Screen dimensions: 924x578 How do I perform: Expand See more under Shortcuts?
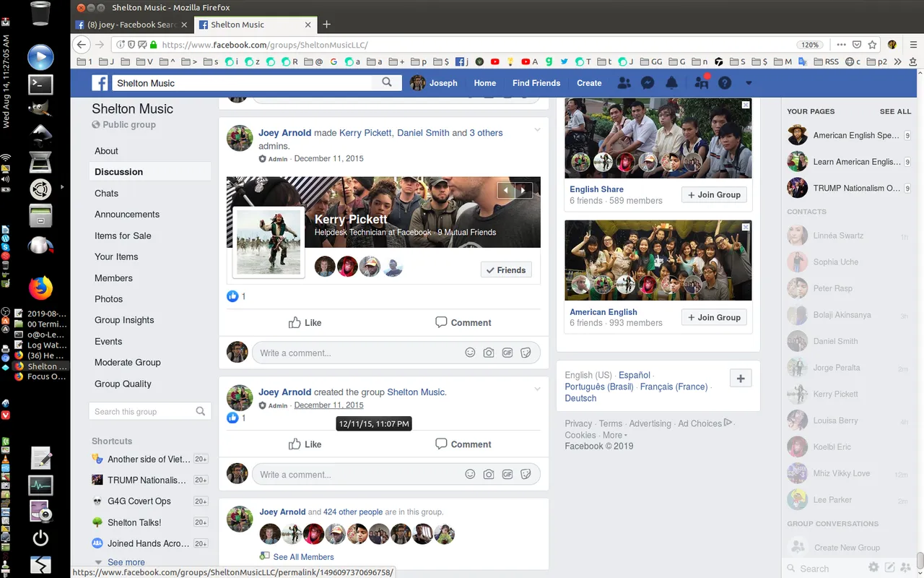click(126, 562)
